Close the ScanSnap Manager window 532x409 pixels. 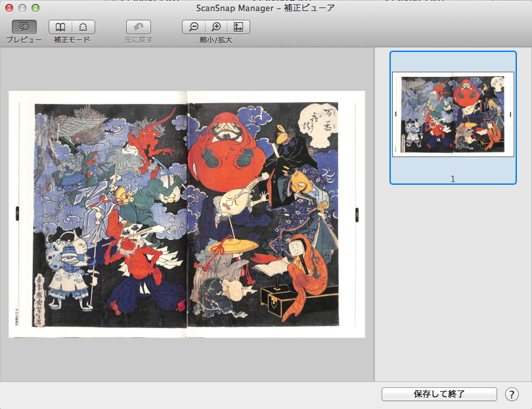coord(9,8)
